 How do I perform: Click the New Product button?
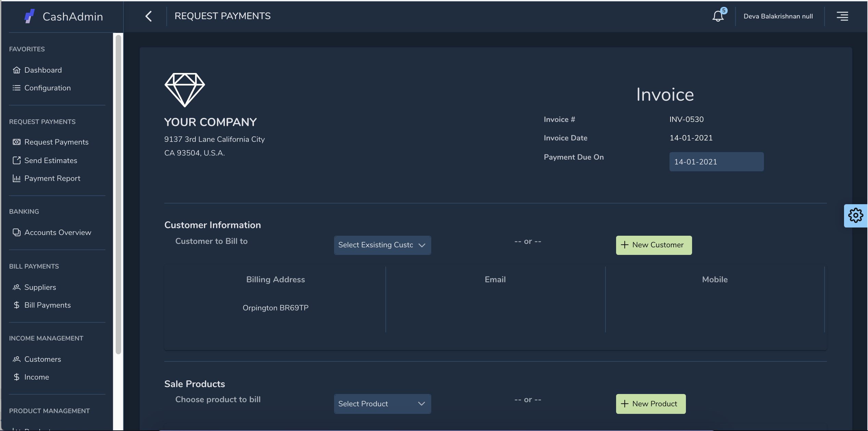pyautogui.click(x=650, y=404)
